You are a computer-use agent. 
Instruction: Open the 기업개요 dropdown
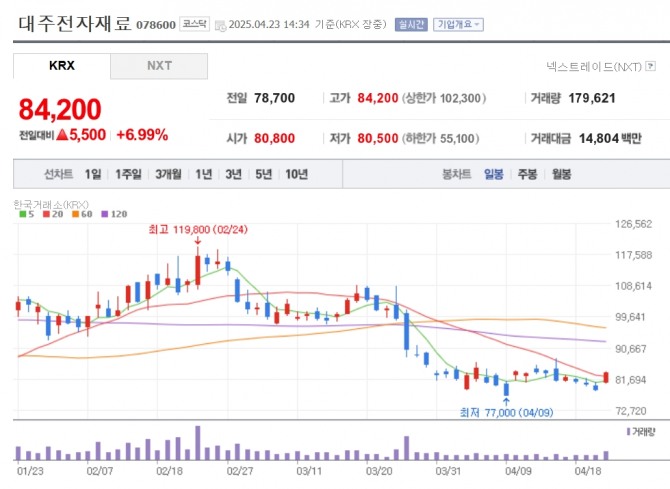pos(458,24)
